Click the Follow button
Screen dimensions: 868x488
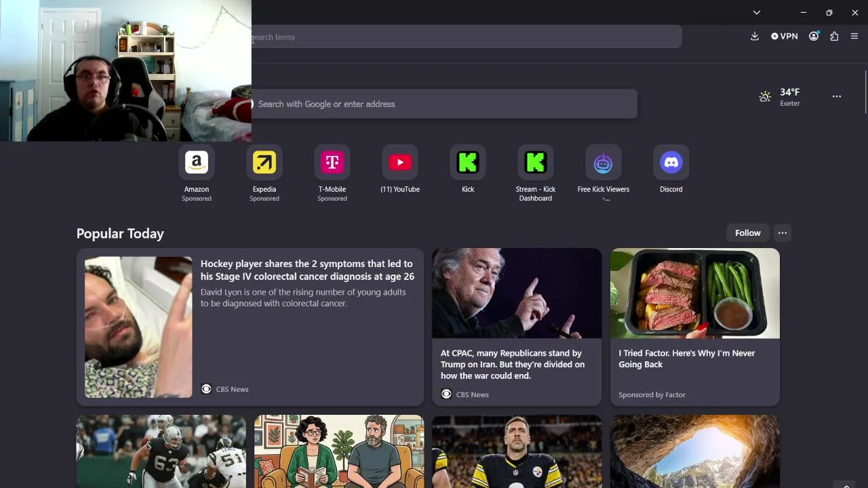(748, 233)
